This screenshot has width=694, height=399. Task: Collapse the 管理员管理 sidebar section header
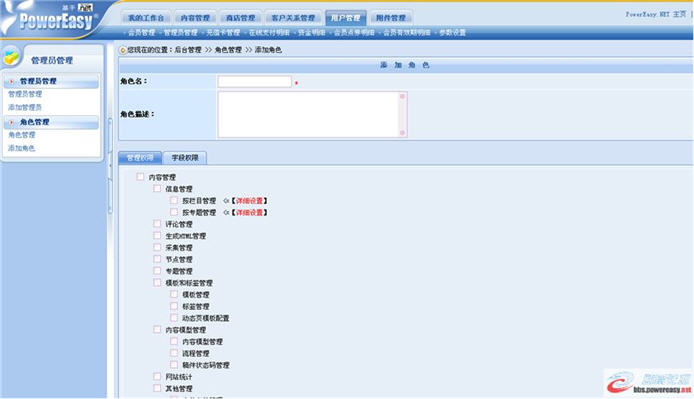pos(51,81)
